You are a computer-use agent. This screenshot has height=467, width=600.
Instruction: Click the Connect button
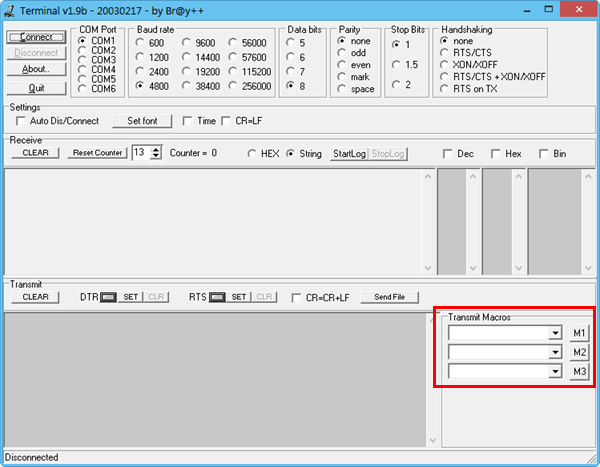click(36, 37)
